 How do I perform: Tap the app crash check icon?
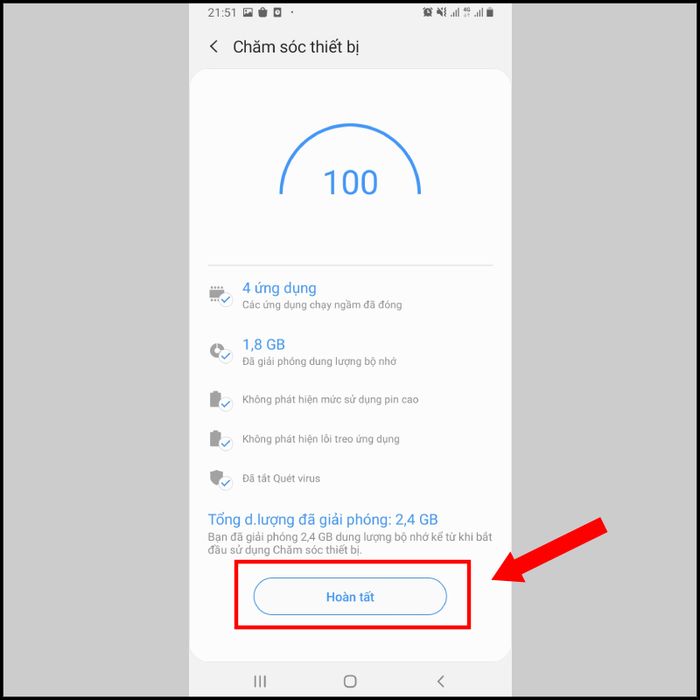[221, 439]
